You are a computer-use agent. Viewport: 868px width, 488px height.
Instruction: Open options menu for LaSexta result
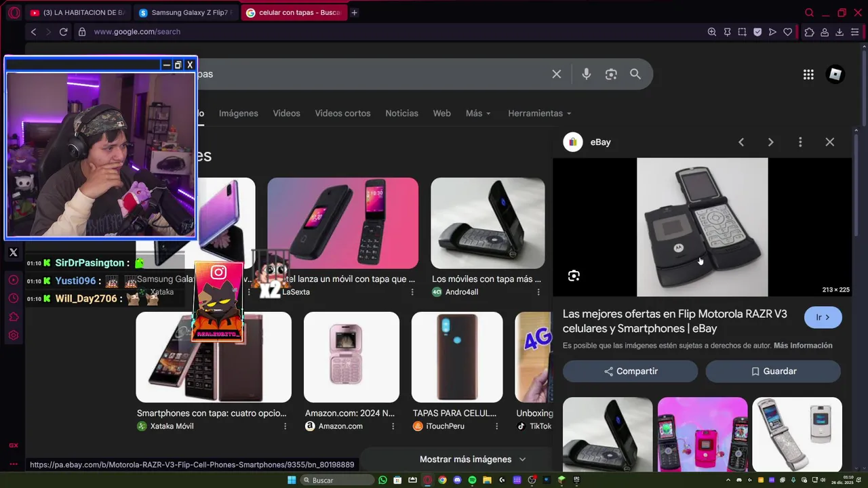tap(412, 292)
